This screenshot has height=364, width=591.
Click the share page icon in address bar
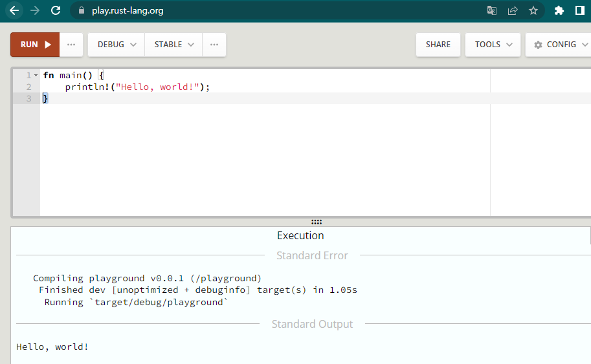point(513,10)
